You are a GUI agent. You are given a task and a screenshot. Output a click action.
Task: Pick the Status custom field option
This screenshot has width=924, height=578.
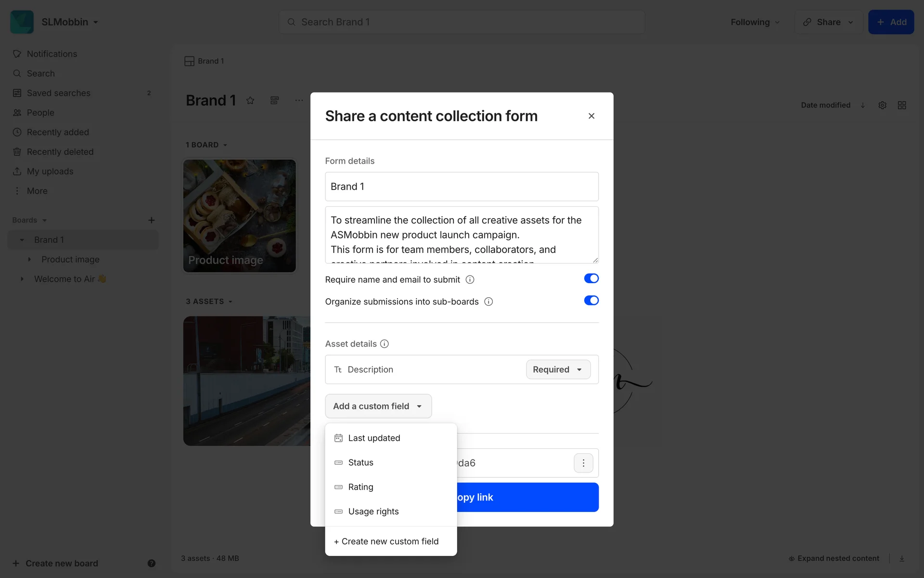tap(360, 462)
